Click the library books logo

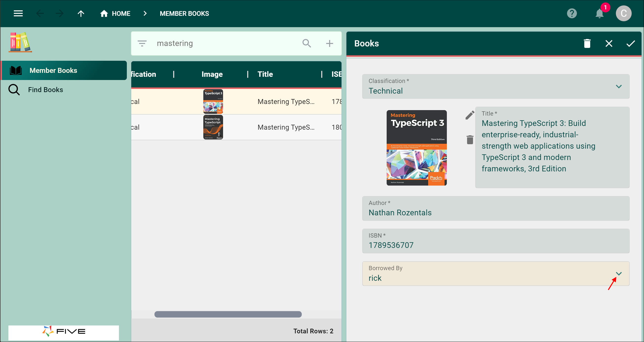pos(20,42)
